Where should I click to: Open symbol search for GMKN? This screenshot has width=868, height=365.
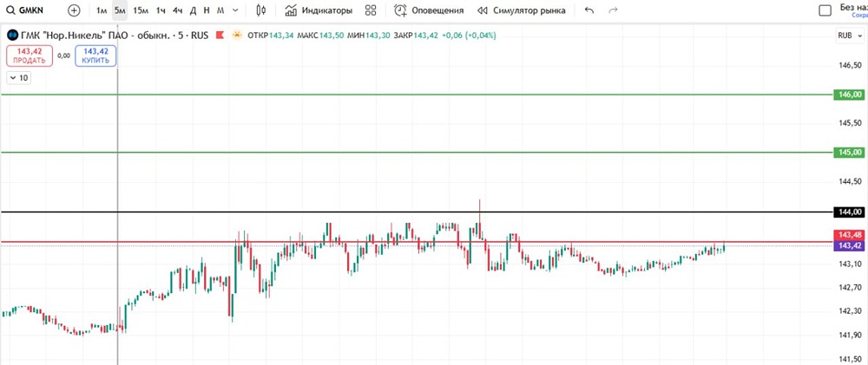pyautogui.click(x=24, y=10)
